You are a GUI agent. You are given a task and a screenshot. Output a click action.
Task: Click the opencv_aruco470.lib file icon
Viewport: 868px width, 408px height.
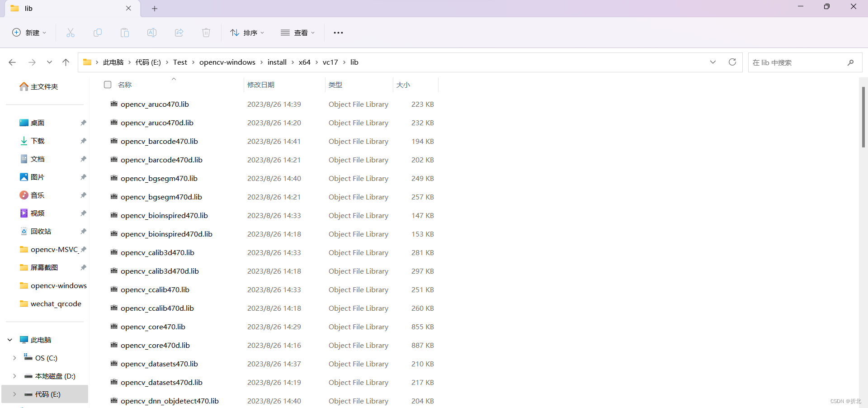(114, 104)
